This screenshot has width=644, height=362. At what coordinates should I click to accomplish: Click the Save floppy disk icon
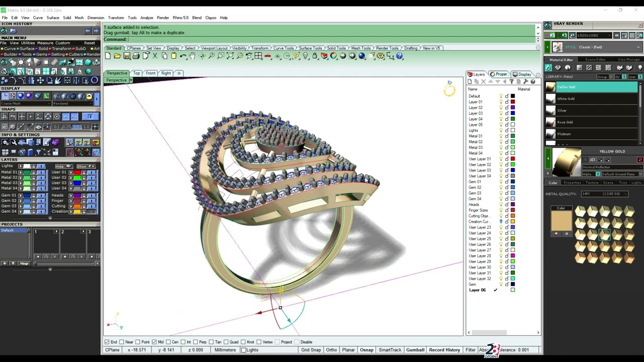pos(126,56)
